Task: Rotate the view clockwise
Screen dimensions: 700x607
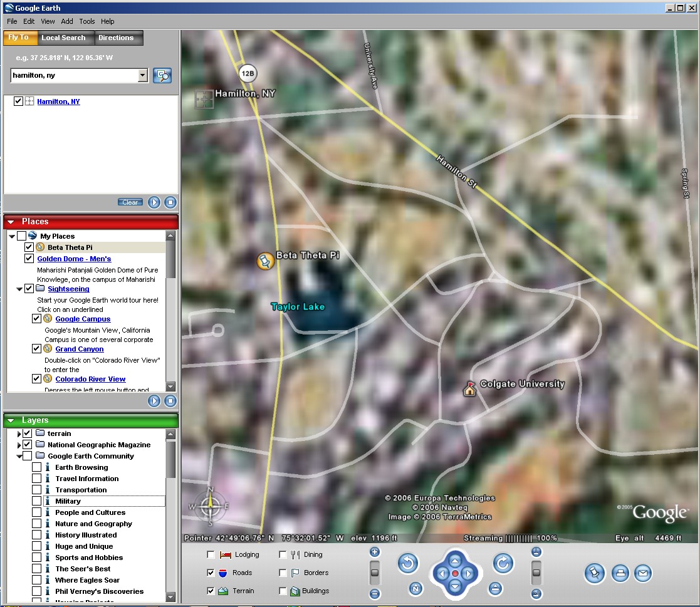Action: tap(503, 563)
